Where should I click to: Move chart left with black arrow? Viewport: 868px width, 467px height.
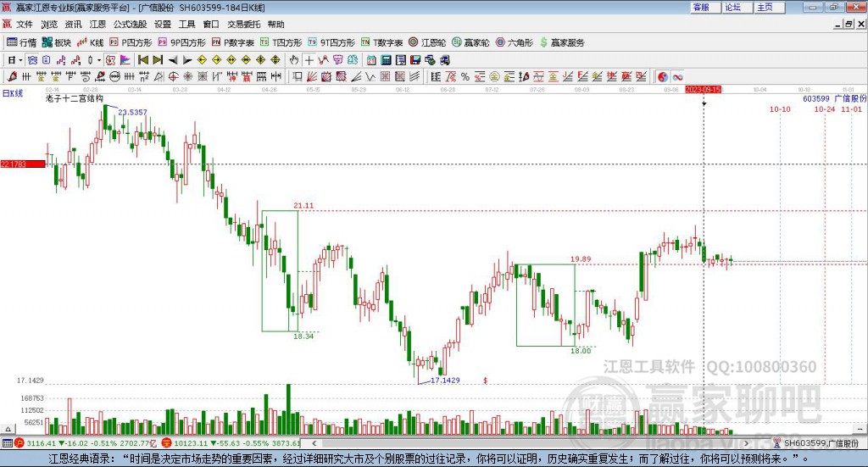(x=173, y=60)
